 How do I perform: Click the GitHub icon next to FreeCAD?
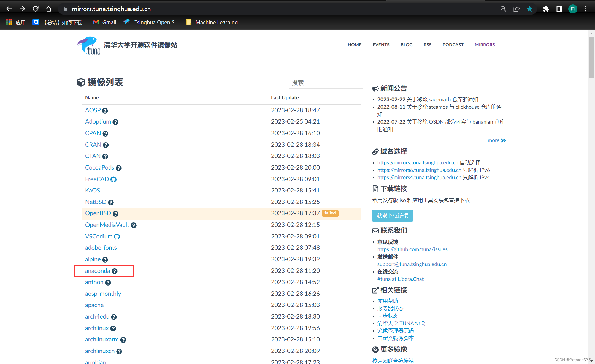(x=113, y=180)
